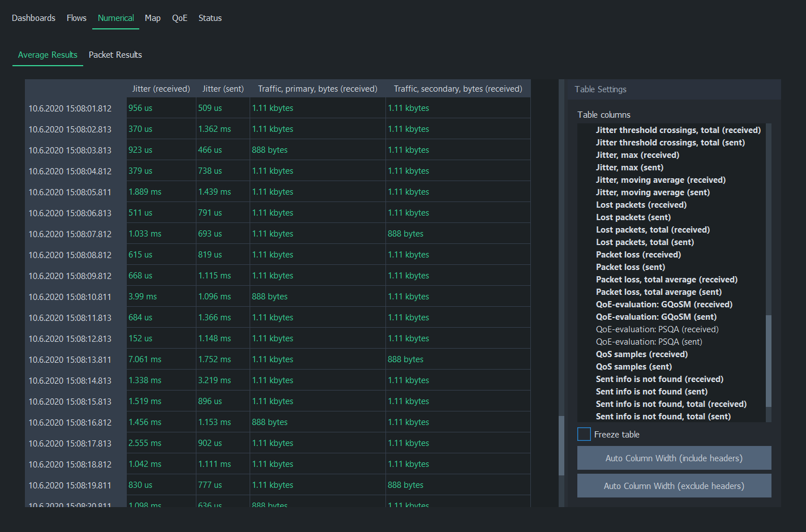
Task: Select Sent info is not found (received) entry
Action: click(x=659, y=379)
